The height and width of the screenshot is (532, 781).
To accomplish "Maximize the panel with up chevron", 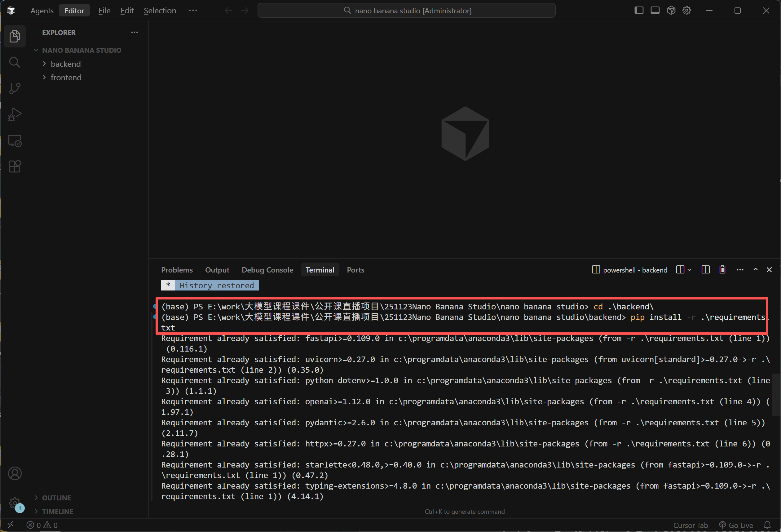I will 756,269.
